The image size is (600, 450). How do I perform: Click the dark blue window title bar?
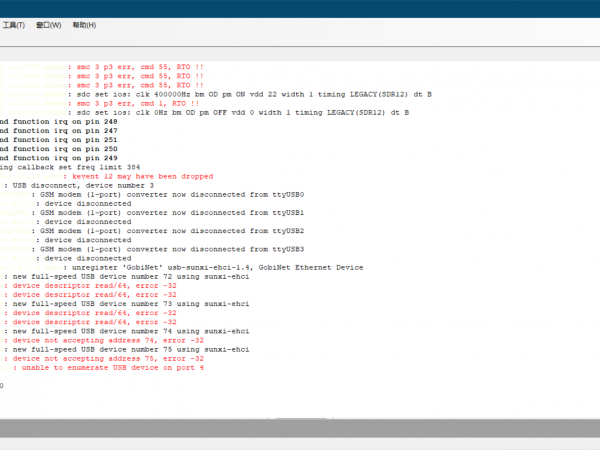point(300,8)
